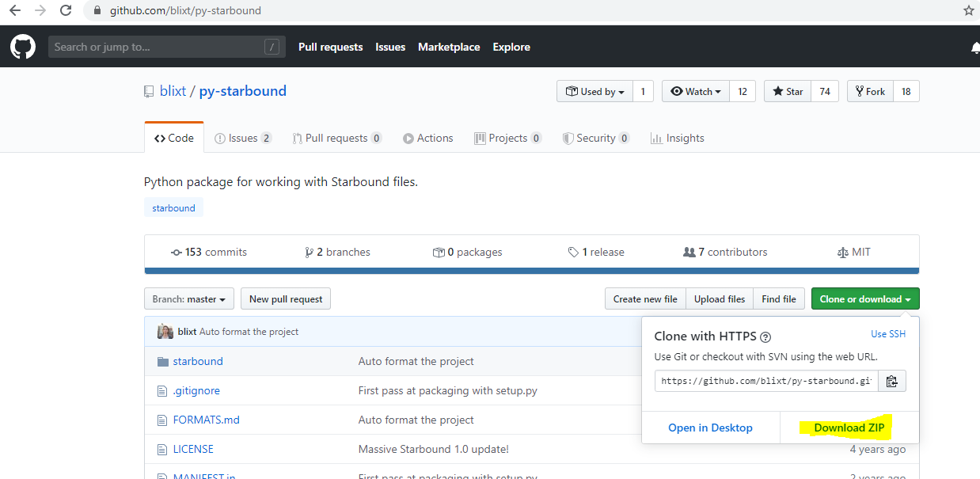Go back with the browser back arrow
Screen dimensions: 980x479
14,11
